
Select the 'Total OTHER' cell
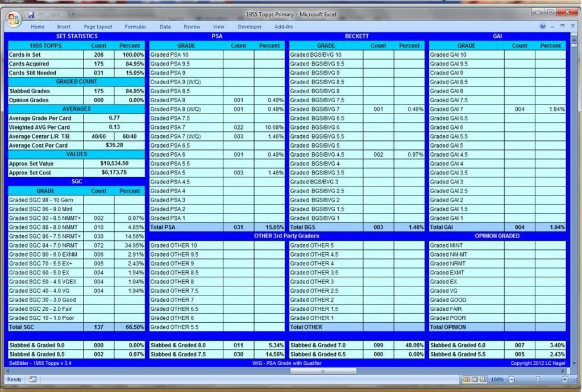click(326, 327)
